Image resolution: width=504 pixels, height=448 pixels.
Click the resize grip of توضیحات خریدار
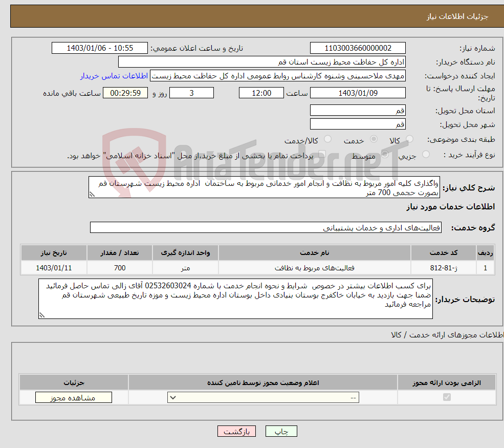click(42, 315)
